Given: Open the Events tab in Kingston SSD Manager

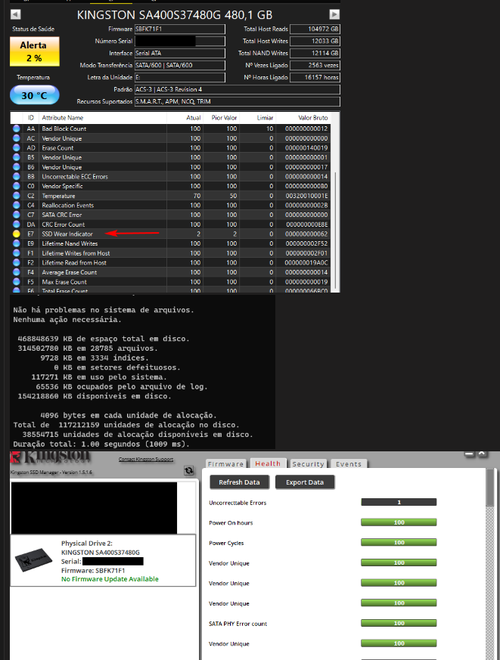Looking at the screenshot, I should click(348, 464).
